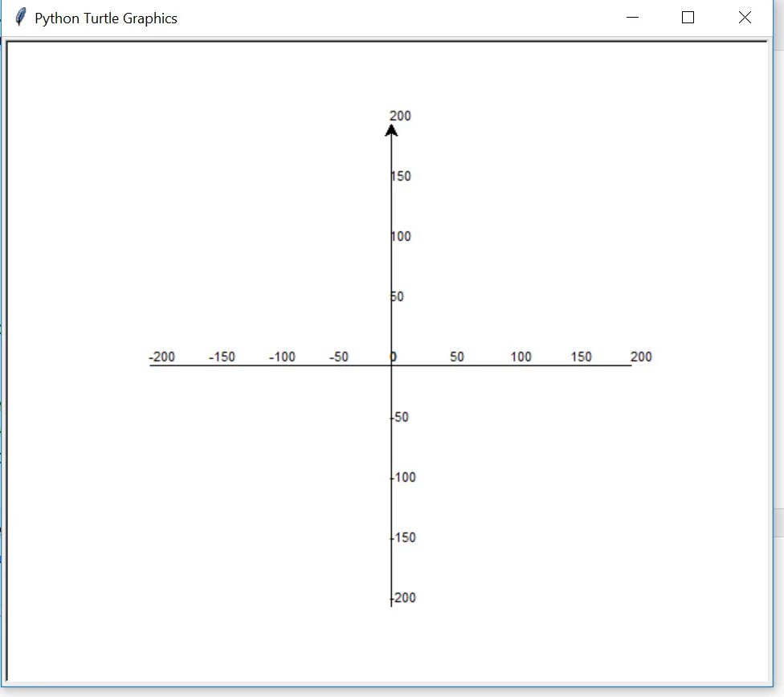
Task: Click the turtle arrowhead at top of the y-axis
Action: 391,131
